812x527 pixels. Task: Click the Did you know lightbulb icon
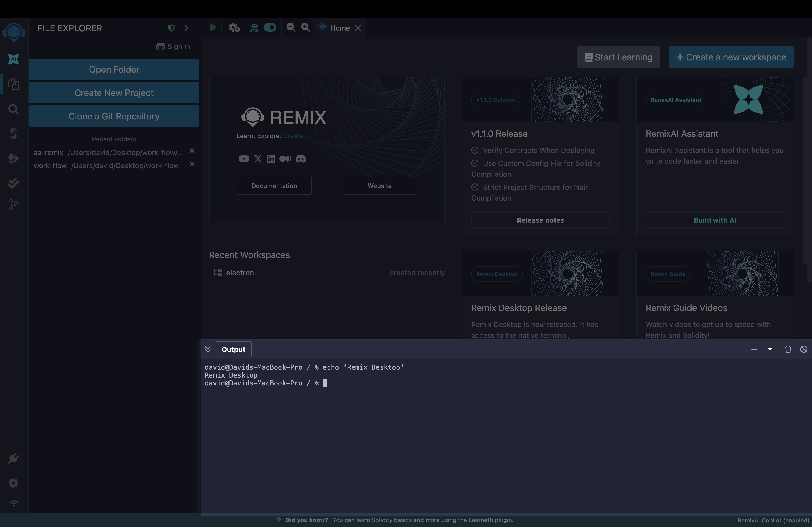[x=279, y=520]
